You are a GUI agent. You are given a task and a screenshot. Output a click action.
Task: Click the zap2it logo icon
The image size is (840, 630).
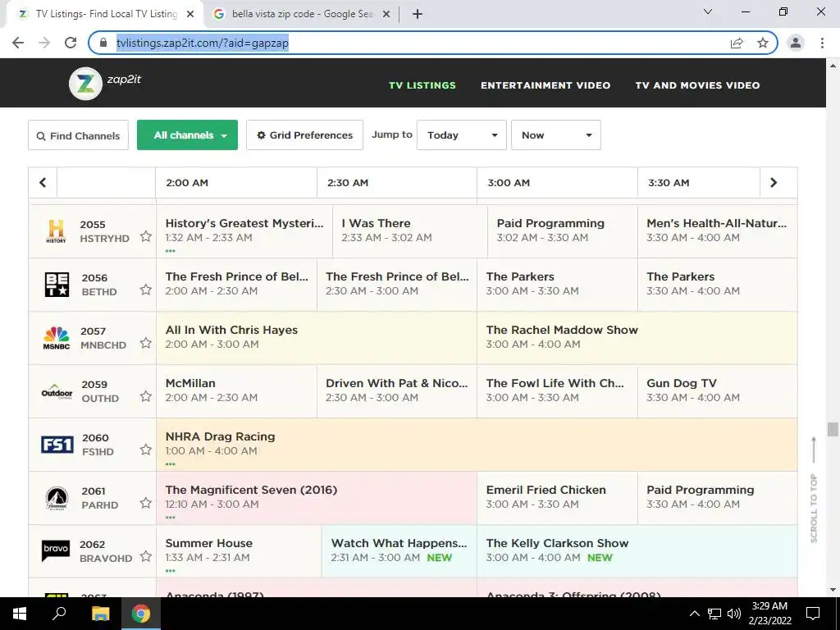85,84
